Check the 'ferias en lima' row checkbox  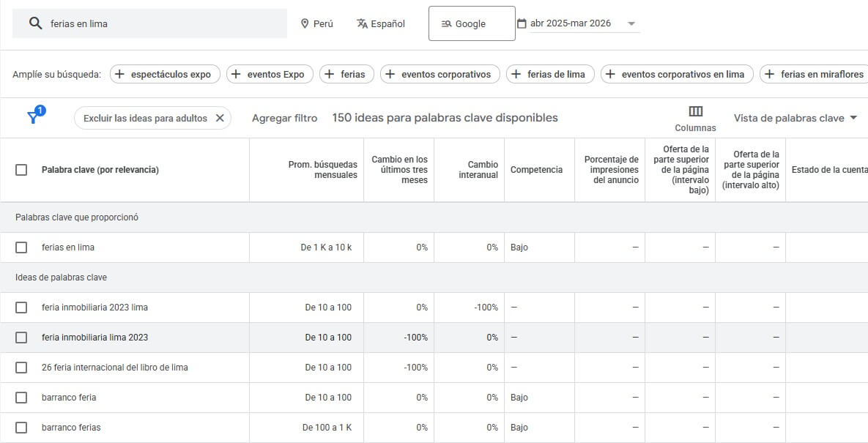(x=21, y=247)
